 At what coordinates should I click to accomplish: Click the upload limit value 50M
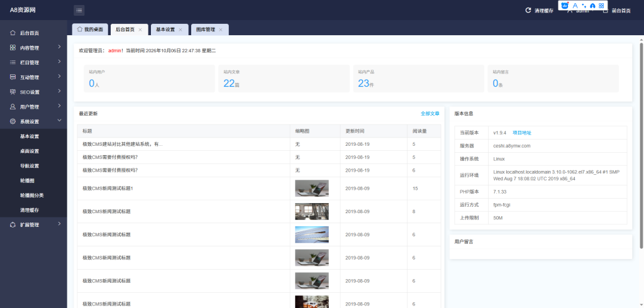point(498,218)
